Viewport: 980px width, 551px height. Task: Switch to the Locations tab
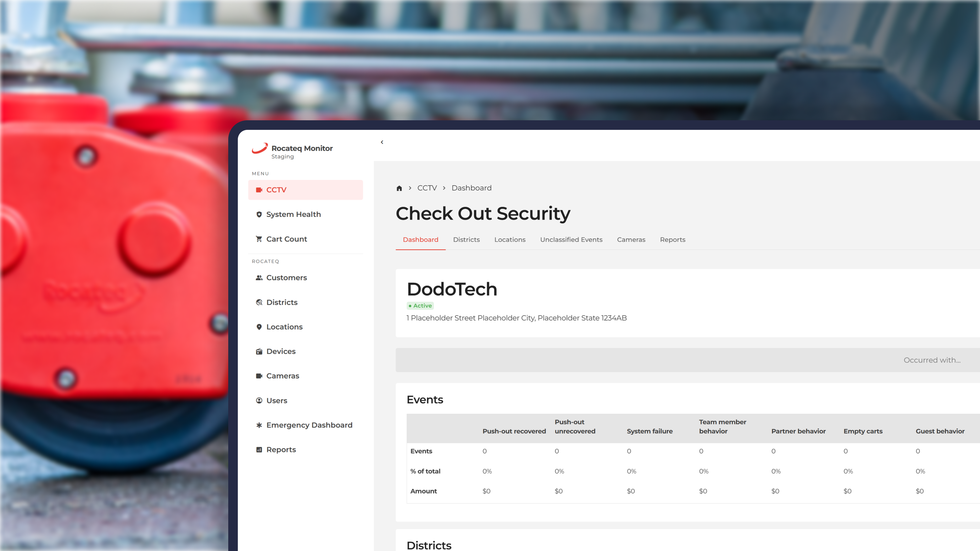pyautogui.click(x=510, y=240)
